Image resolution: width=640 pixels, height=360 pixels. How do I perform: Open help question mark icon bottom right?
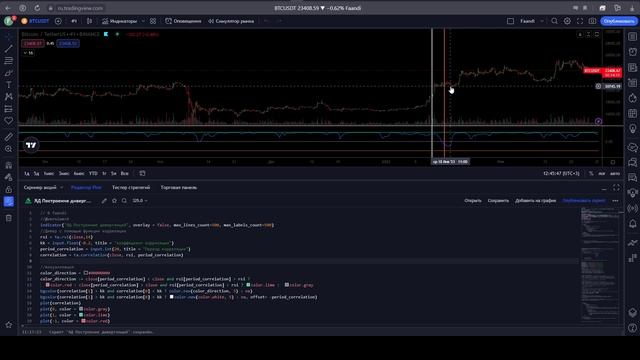coord(632,328)
